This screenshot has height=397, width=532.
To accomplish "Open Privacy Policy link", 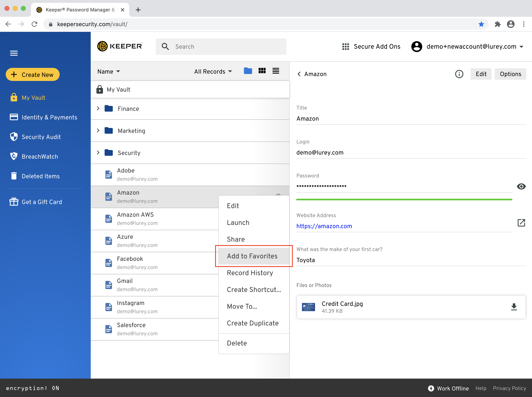I will click(509, 388).
